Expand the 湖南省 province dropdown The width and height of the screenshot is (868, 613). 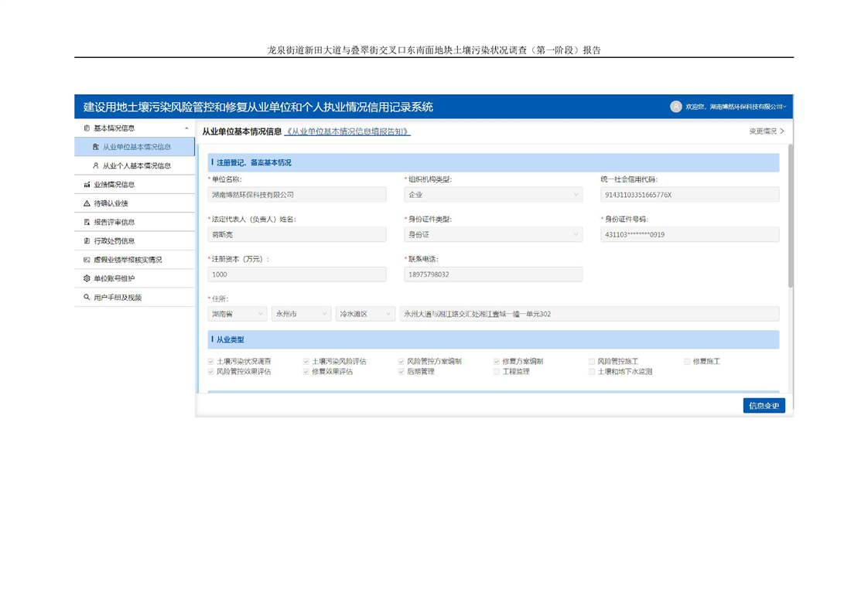tap(238, 314)
